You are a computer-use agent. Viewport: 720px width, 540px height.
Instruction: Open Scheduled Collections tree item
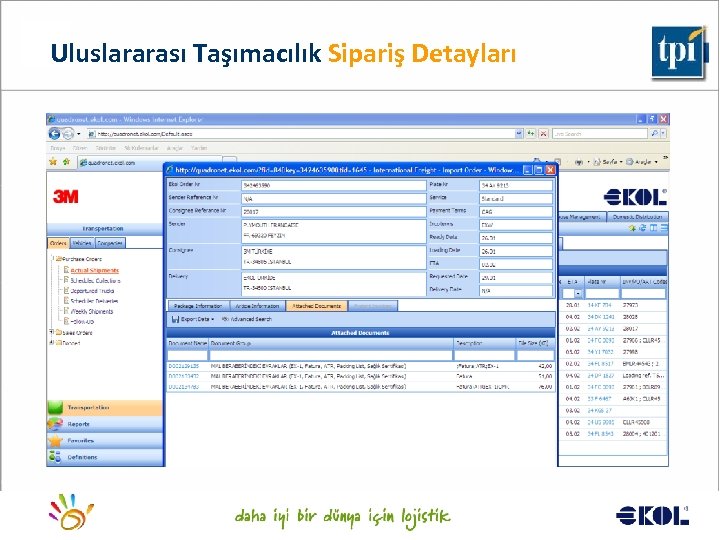pyautogui.click(x=96, y=281)
